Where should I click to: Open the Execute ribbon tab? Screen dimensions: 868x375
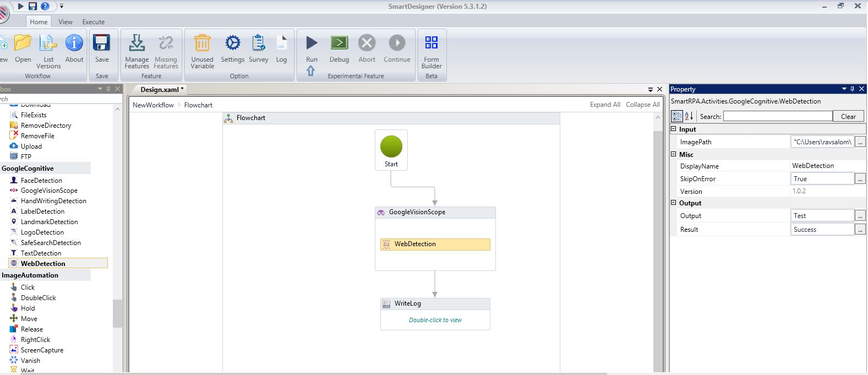click(94, 22)
